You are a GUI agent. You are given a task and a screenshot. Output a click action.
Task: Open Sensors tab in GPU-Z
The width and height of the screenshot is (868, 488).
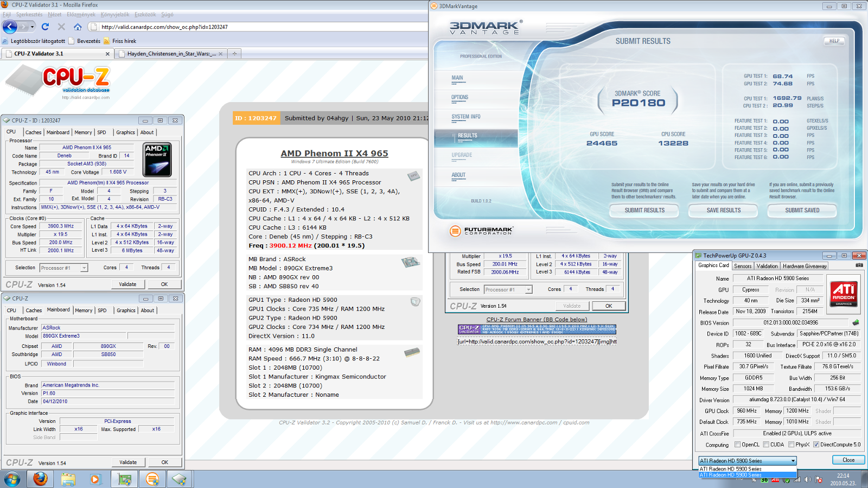pyautogui.click(x=743, y=266)
